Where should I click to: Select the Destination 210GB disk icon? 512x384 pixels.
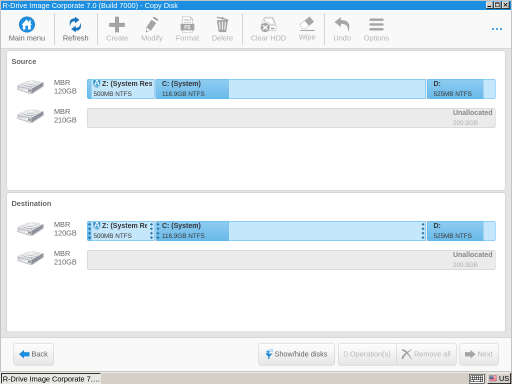pos(30,258)
